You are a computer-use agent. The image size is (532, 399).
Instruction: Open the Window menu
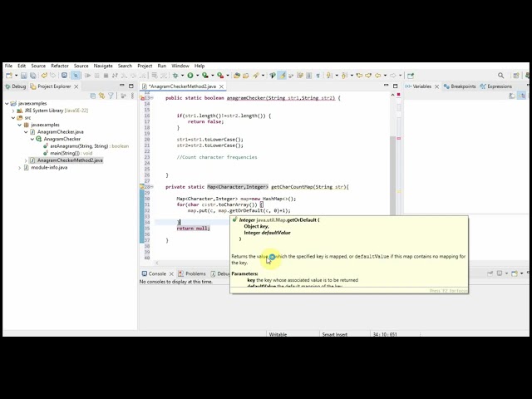(x=180, y=66)
